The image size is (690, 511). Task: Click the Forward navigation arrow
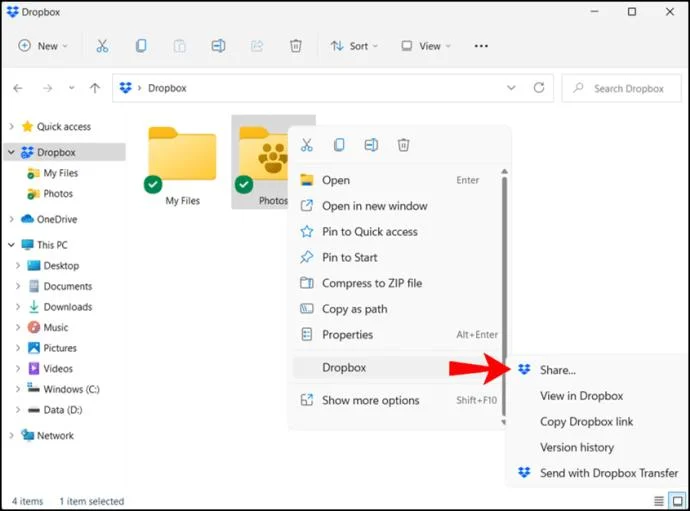pos(48,88)
